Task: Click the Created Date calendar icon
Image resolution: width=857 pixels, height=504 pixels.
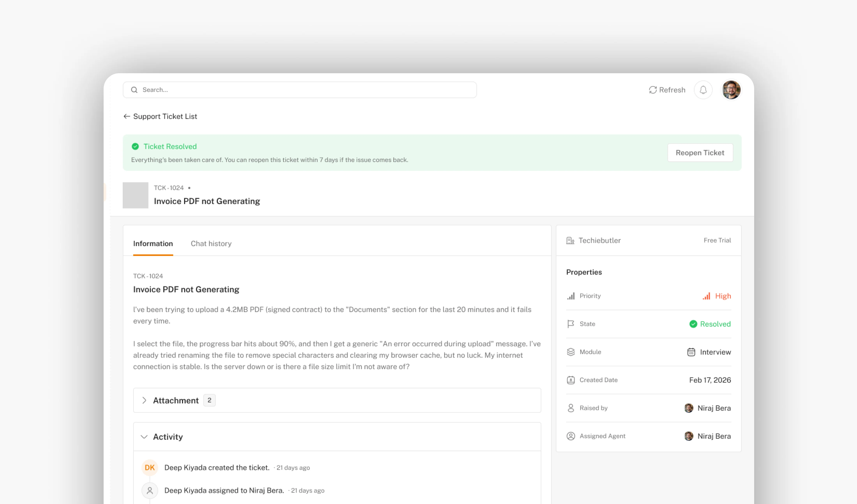Action: (x=571, y=380)
